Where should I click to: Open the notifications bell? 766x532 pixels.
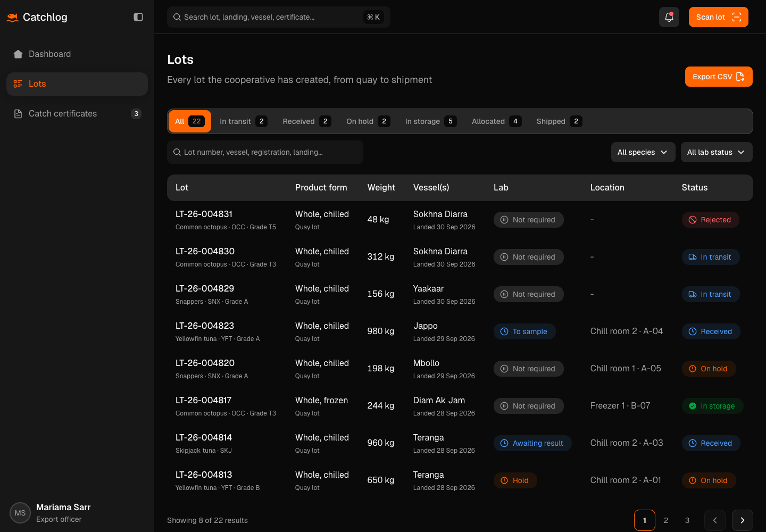(669, 17)
